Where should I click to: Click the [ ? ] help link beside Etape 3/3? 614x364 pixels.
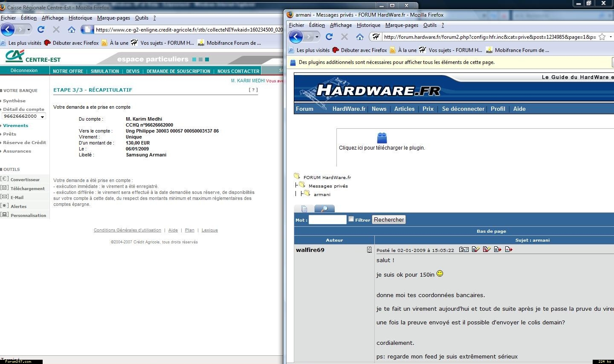click(253, 90)
